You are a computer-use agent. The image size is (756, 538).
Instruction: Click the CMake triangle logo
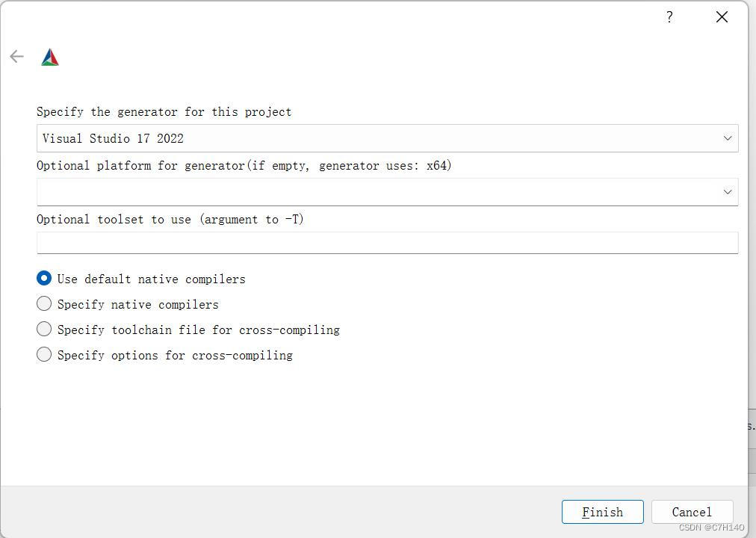click(x=49, y=56)
